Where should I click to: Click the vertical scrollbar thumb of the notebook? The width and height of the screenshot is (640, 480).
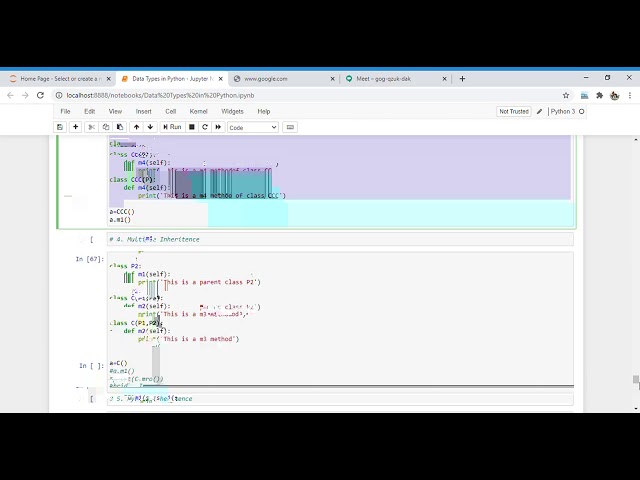636,380
